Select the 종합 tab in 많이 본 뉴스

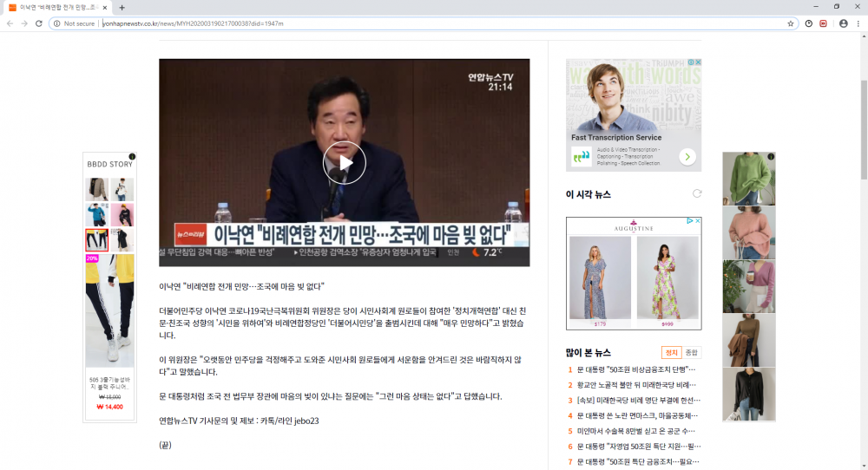point(692,352)
